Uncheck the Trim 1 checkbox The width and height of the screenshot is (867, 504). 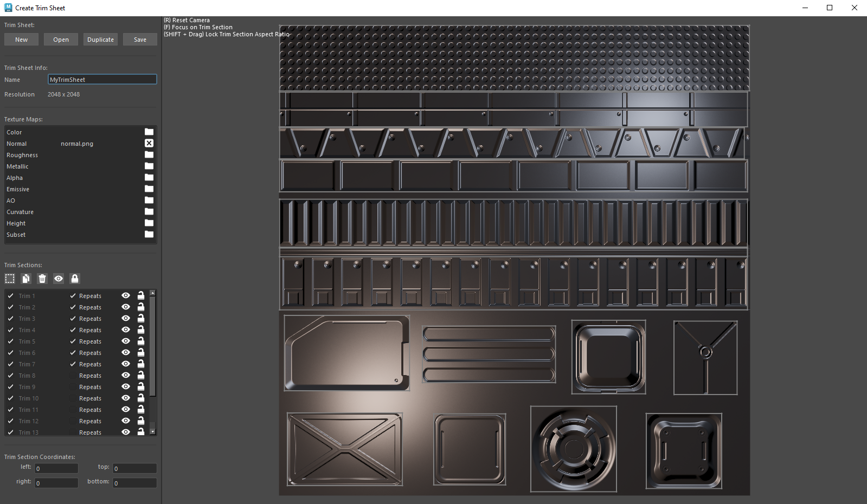[x=11, y=296]
